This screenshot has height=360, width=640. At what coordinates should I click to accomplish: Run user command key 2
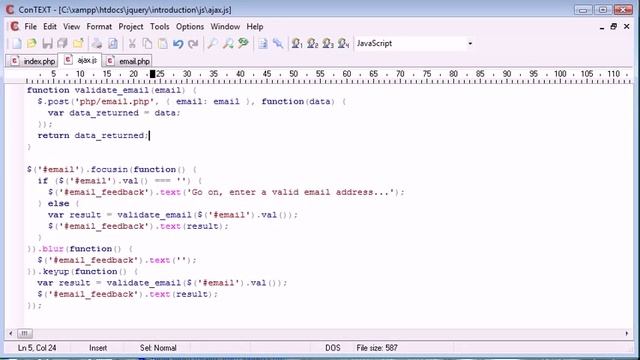pos(312,43)
